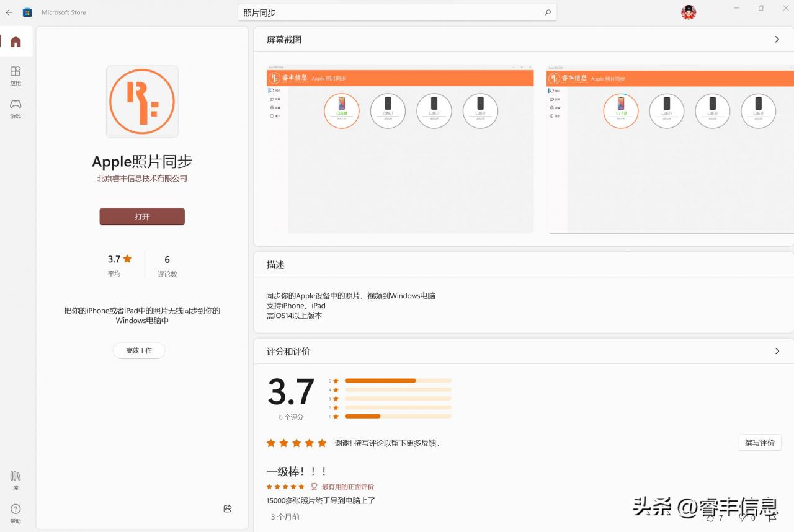Click the review title 一级棒！！！
This screenshot has width=794, height=532.
pos(297,471)
